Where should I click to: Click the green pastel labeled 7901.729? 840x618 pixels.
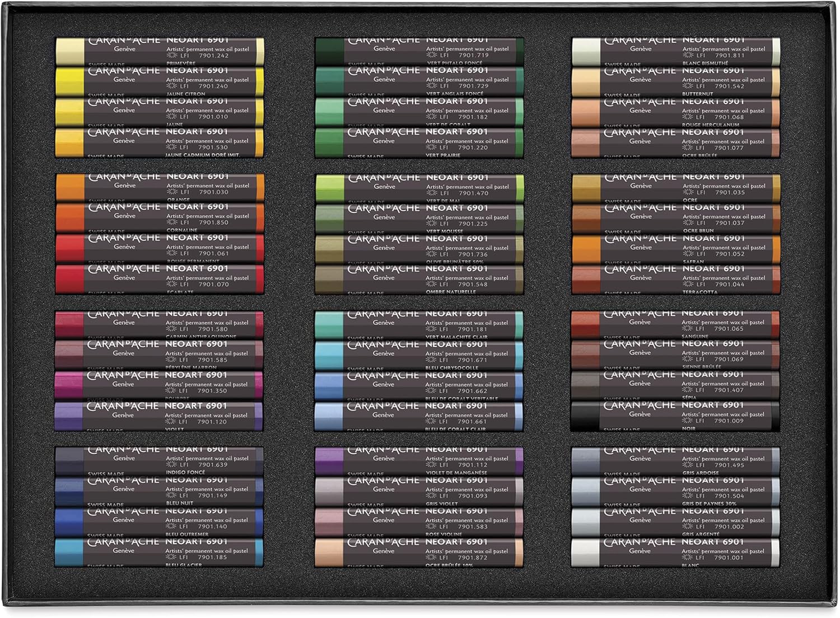(x=419, y=82)
